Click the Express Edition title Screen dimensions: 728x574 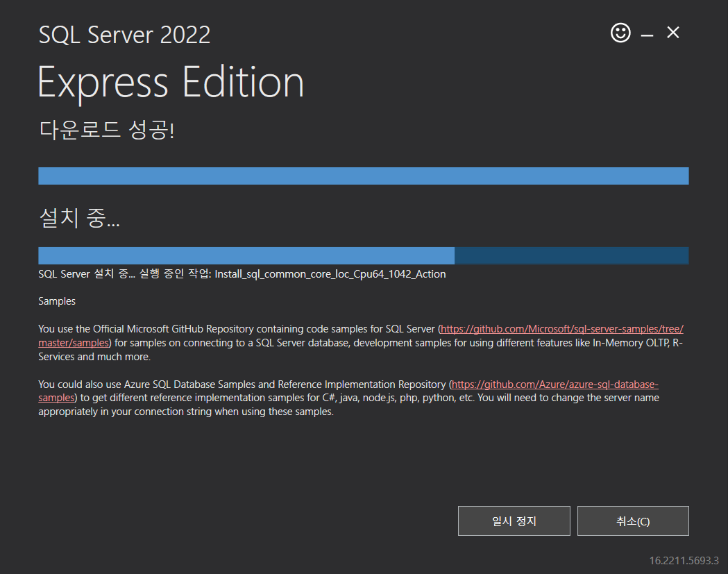point(171,83)
